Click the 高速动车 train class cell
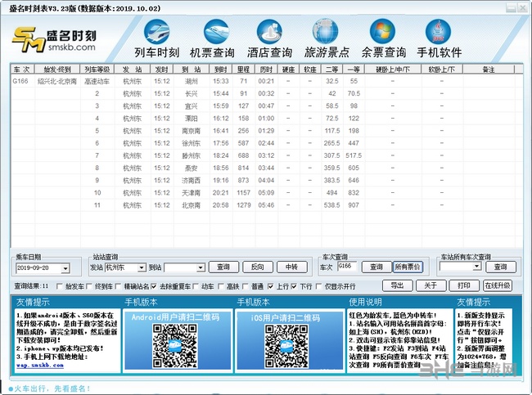The width and height of the screenshot is (532, 395). [x=97, y=82]
